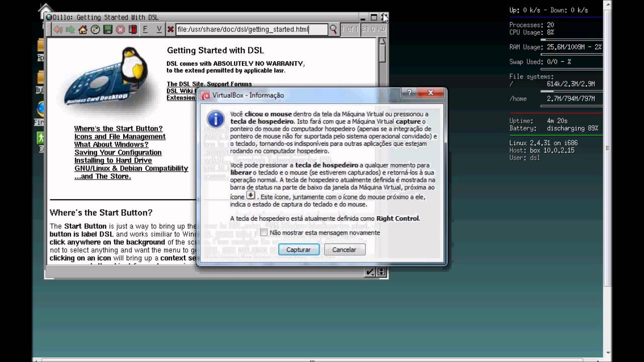
Task: Click the 'Where's the Start Button?' heading
Action: coord(101,213)
